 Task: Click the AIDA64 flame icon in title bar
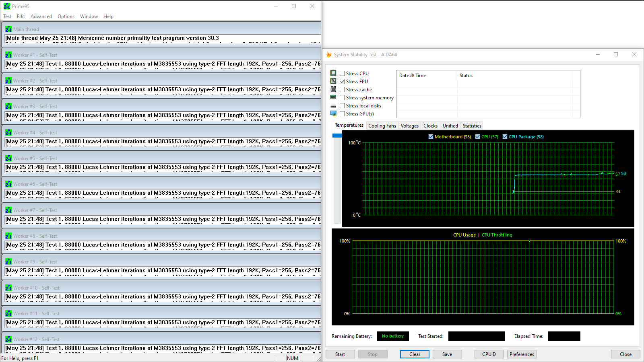329,54
